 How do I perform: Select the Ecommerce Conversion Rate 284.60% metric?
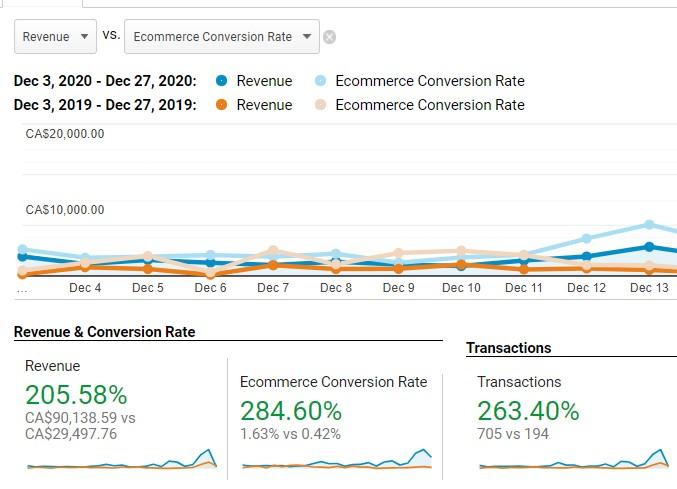tap(291, 411)
